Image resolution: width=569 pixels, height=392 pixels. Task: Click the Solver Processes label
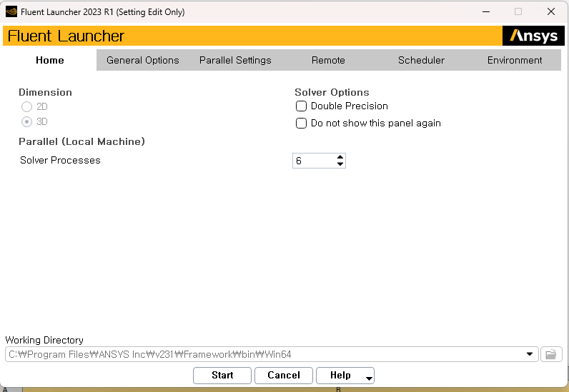click(60, 160)
